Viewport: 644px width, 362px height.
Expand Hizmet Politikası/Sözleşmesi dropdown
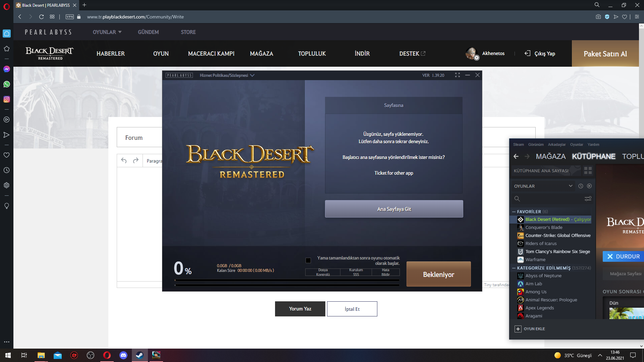tap(227, 75)
